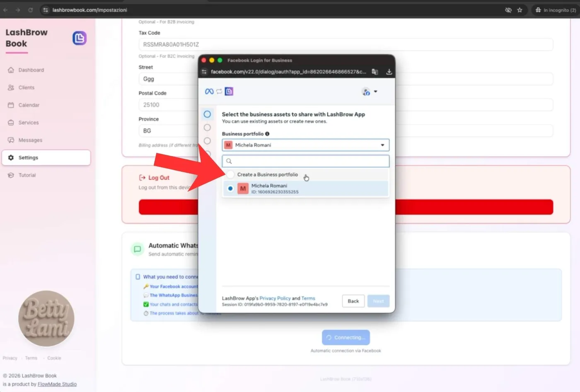Click the first step circle in popup sidebar
The width and height of the screenshot is (580, 392).
click(x=207, y=114)
